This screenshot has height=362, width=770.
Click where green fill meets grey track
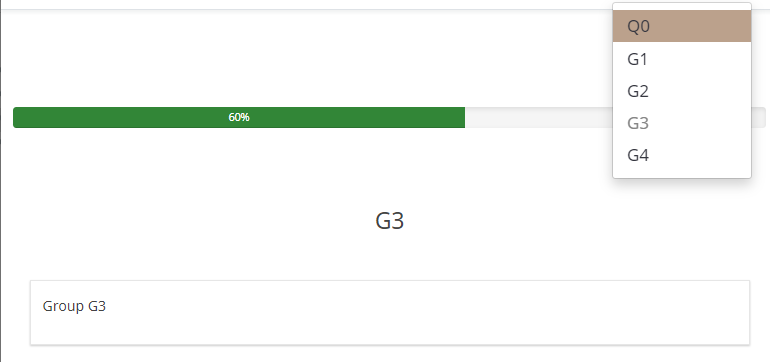tap(465, 117)
